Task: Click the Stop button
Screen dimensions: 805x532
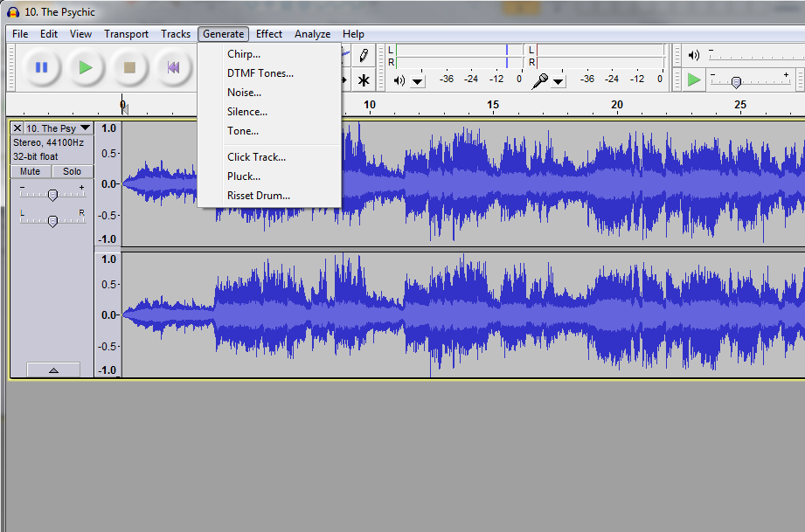Action: pyautogui.click(x=129, y=67)
